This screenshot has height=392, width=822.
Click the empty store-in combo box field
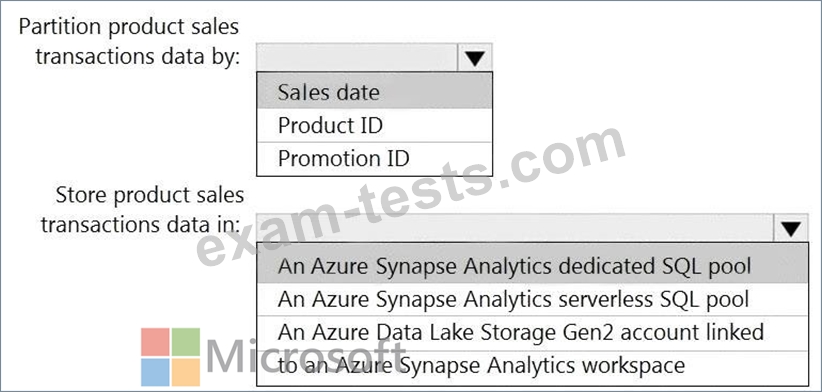(515, 228)
